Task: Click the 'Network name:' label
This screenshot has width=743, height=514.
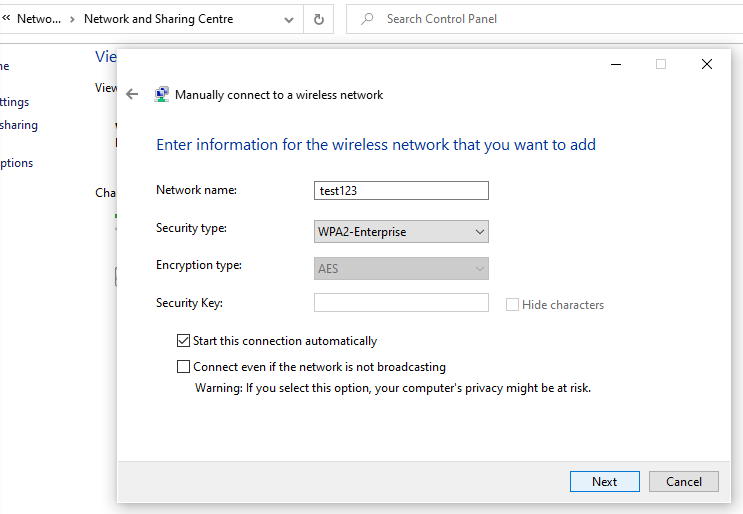Action: tap(196, 190)
